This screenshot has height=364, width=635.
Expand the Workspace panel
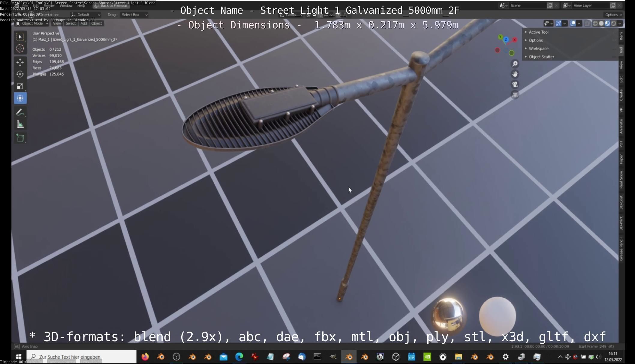point(538,49)
